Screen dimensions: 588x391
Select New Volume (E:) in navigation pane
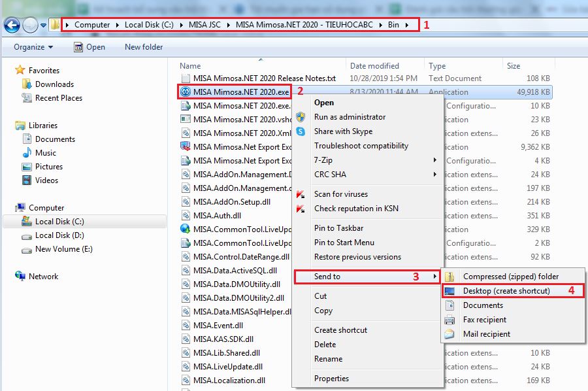pyautogui.click(x=64, y=248)
